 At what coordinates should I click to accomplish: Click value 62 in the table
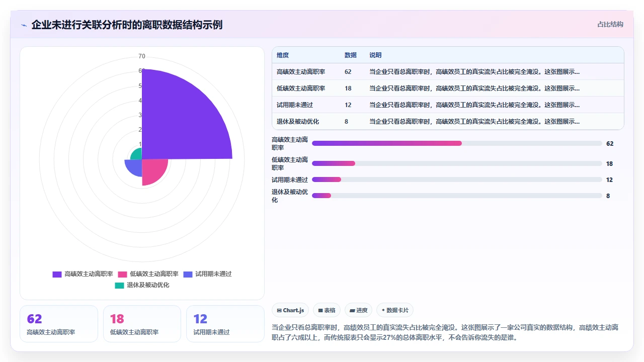(x=348, y=72)
